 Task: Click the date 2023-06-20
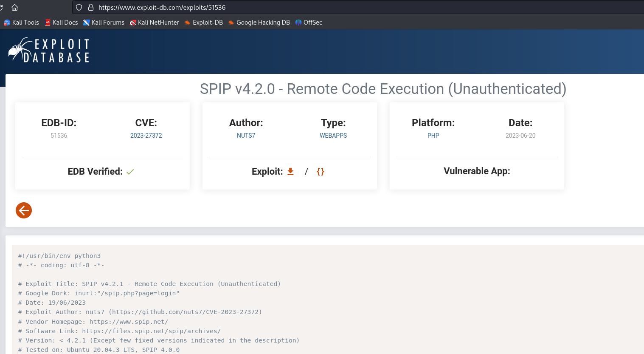[520, 136]
